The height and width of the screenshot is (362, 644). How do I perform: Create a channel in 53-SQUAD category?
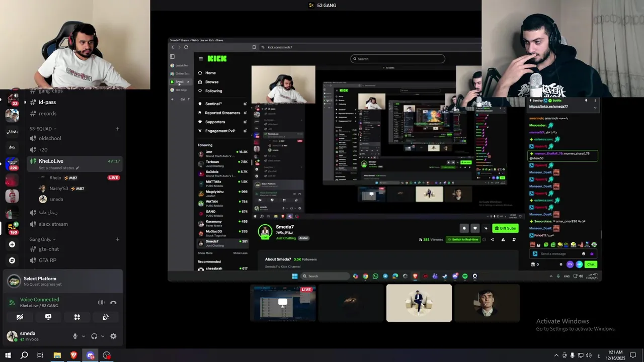117,129
